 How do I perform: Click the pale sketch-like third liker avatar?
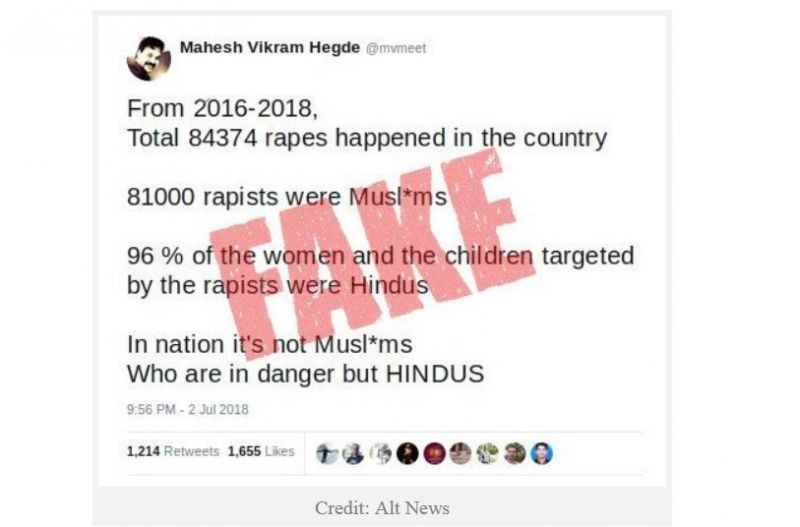(380, 453)
